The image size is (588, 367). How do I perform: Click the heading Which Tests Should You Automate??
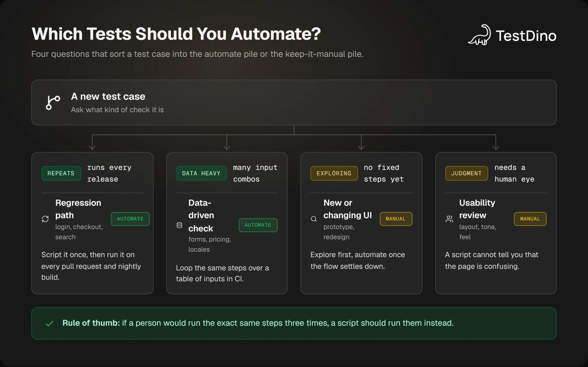[x=176, y=34]
